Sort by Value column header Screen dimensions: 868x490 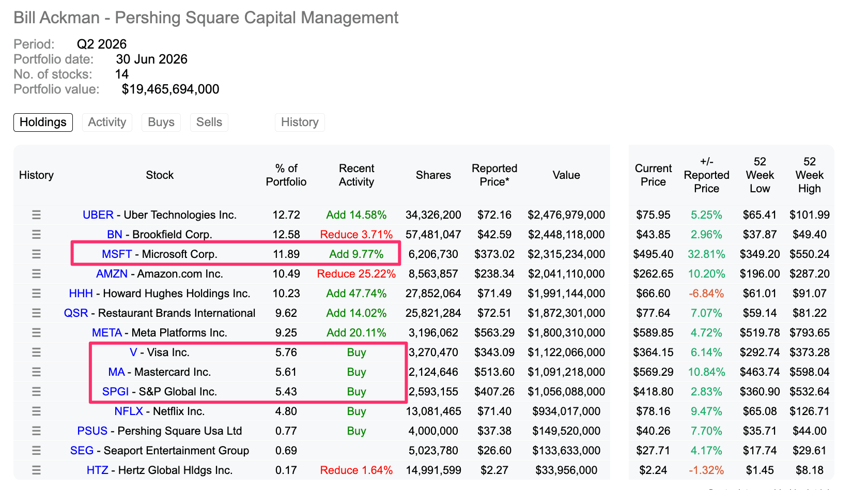566,175
